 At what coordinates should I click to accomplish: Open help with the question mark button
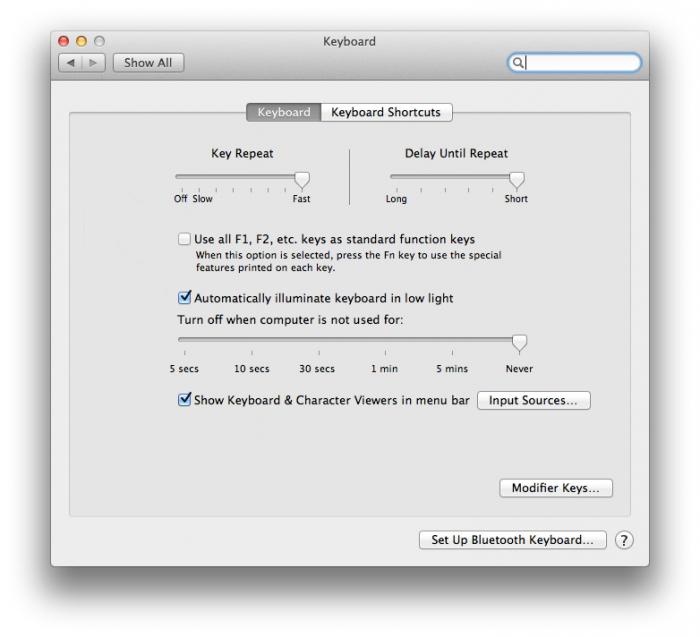pos(624,540)
